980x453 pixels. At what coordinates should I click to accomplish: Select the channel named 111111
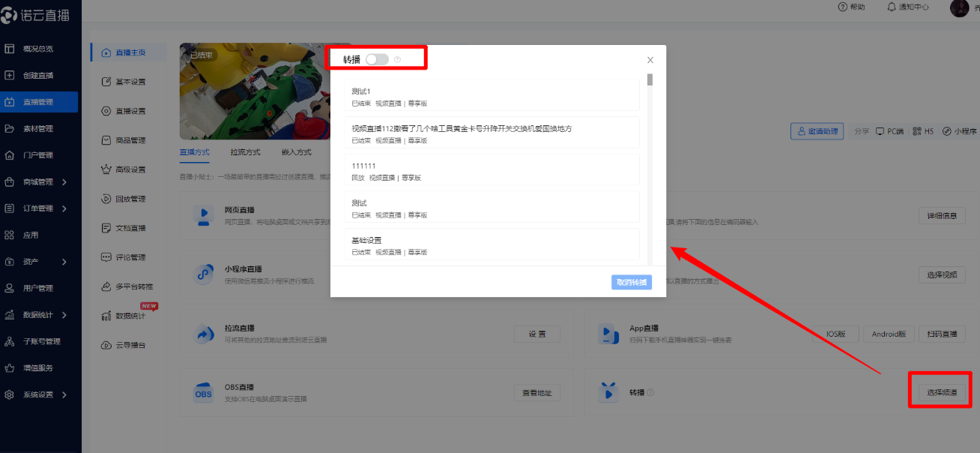pos(491,169)
